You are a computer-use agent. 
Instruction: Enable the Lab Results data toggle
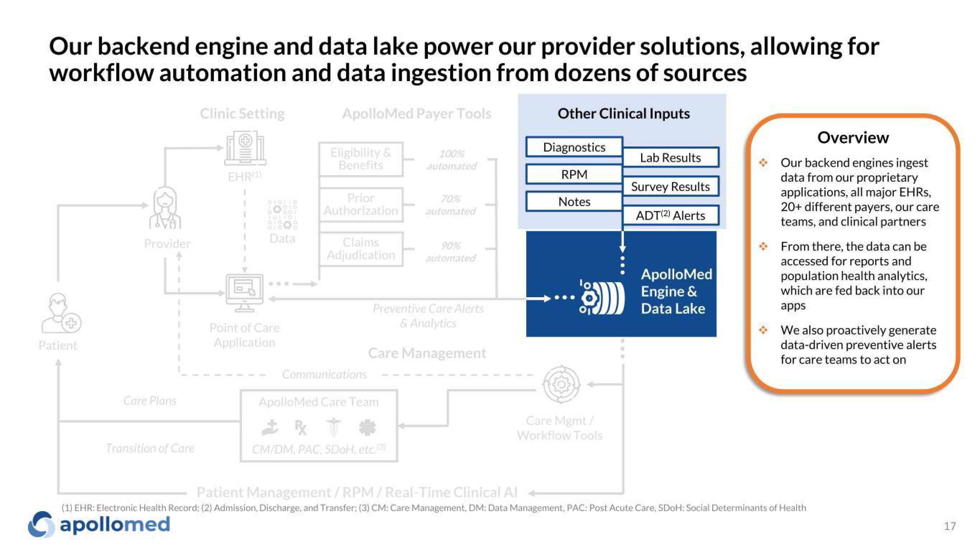pyautogui.click(x=669, y=158)
